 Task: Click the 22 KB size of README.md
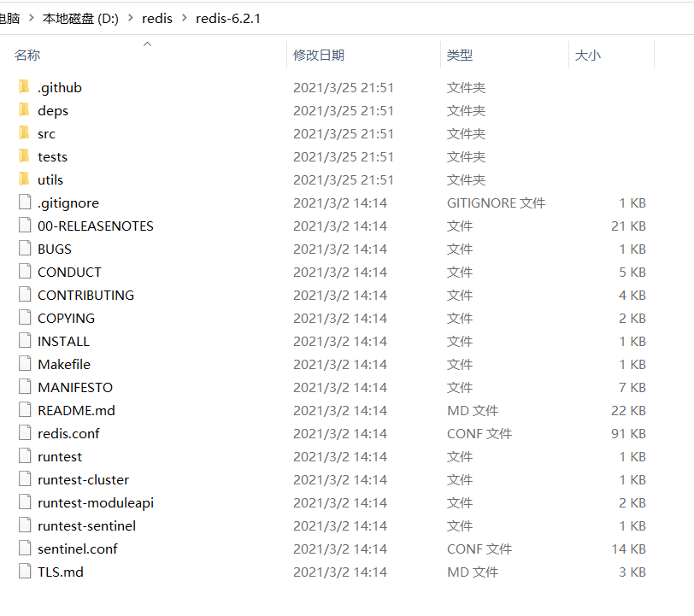point(628,410)
